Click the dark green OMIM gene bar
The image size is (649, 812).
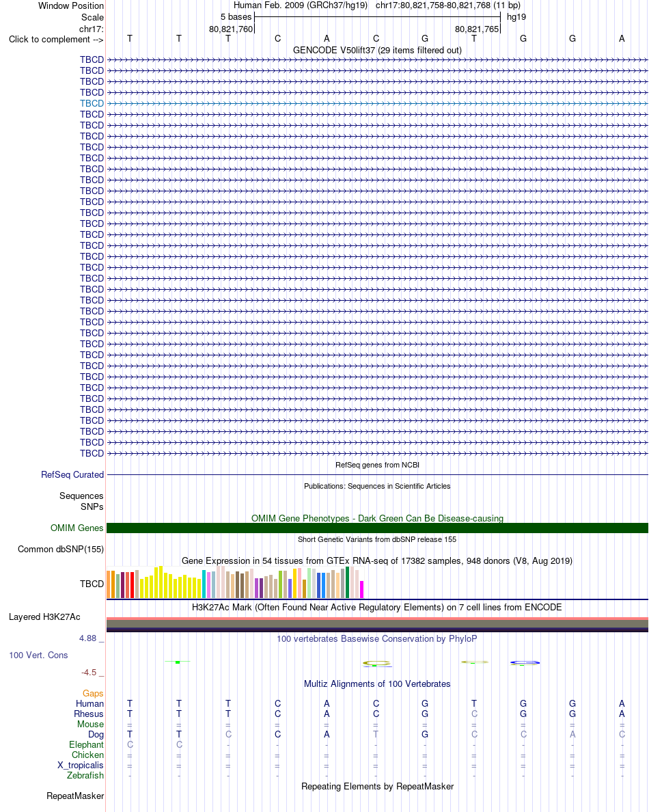[x=377, y=528]
